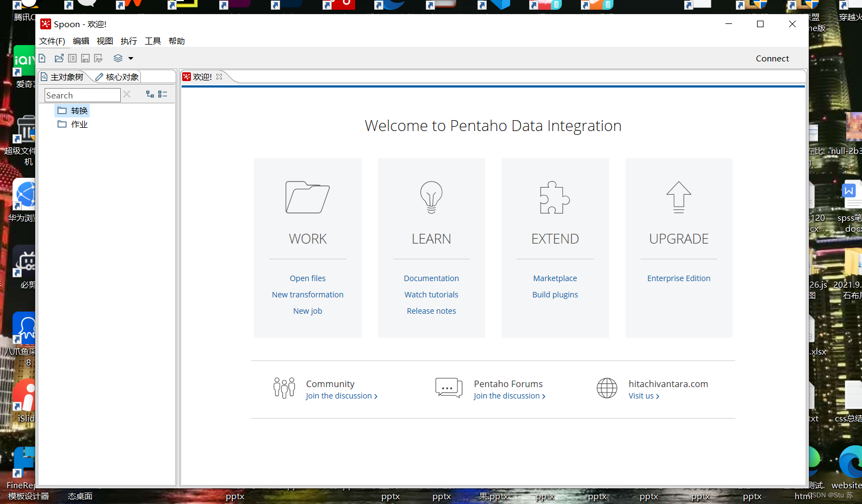Click the Watch tutorials link
Screen dimensions: 862x504
(x=431, y=295)
